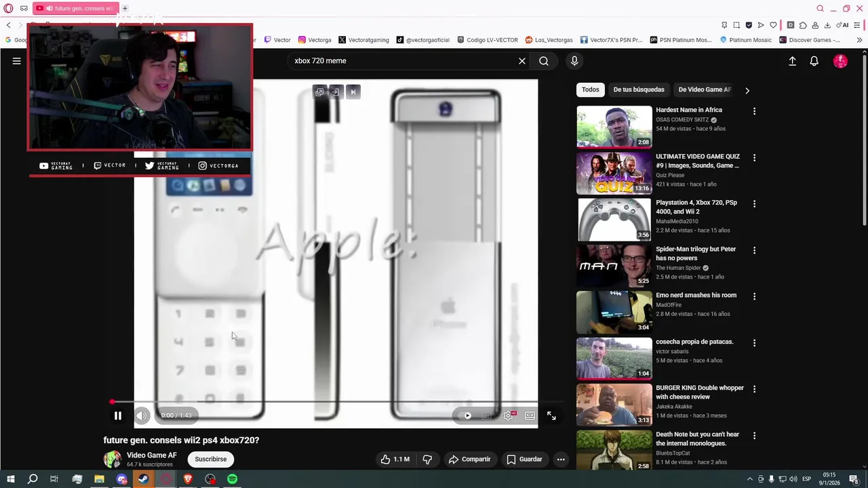Add page to bookmarks with heart icon
868x488 pixels.
[x=773, y=25]
